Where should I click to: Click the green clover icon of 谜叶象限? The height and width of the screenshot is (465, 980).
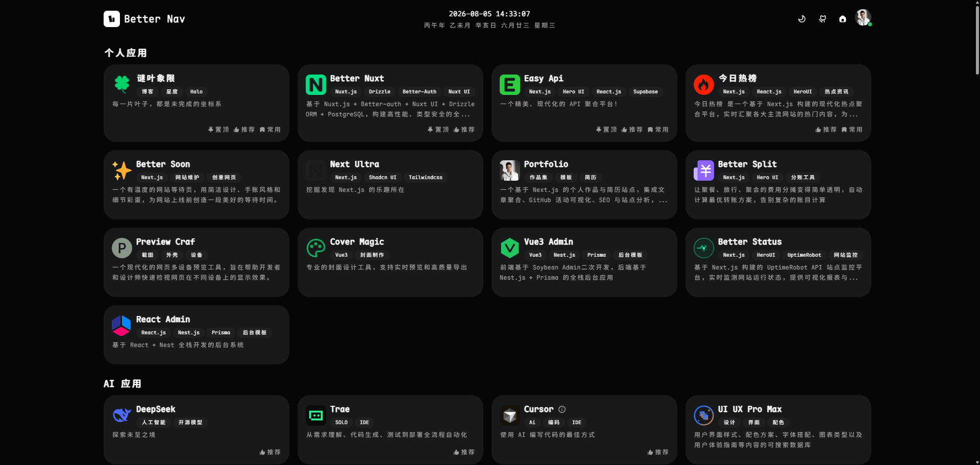[122, 84]
